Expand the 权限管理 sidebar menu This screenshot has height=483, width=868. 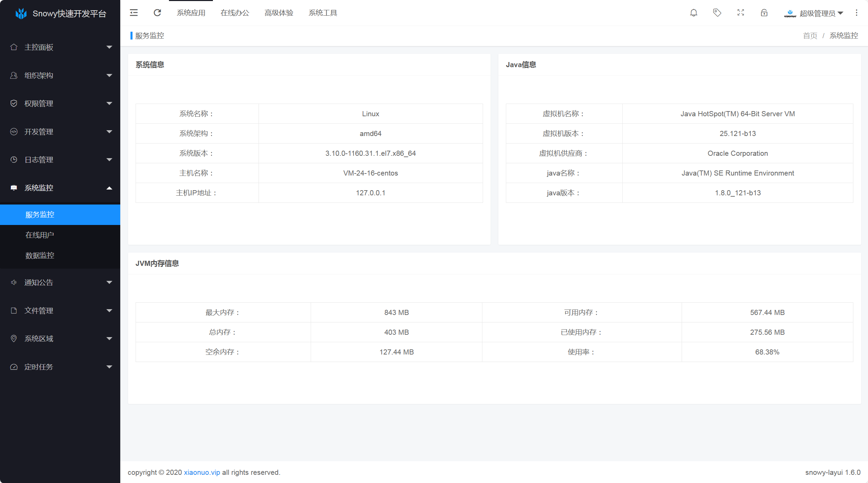pyautogui.click(x=60, y=103)
